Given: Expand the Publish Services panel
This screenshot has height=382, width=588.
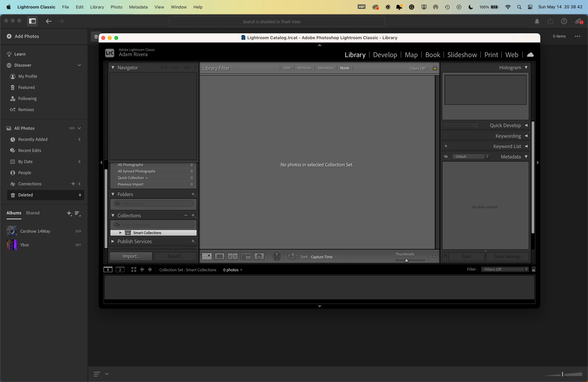Looking at the screenshot, I should coord(113,241).
